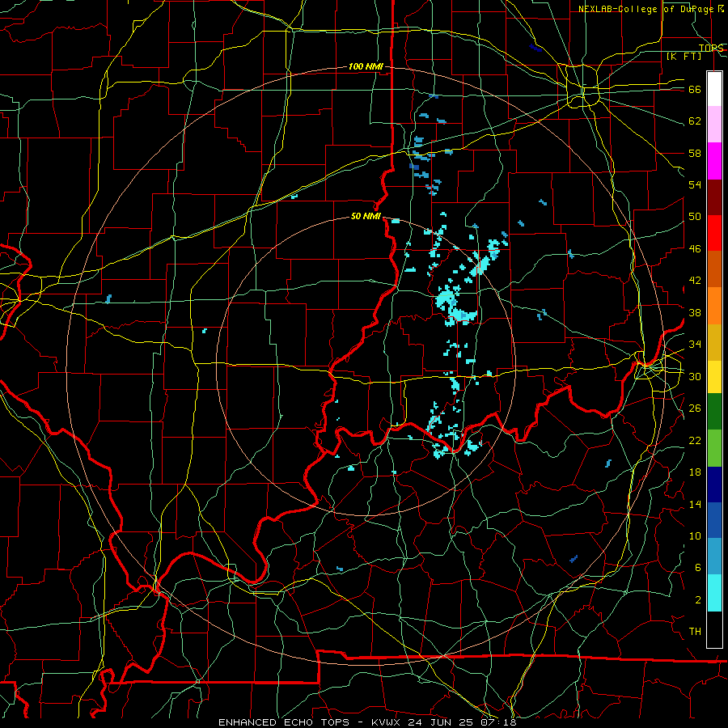The width and height of the screenshot is (728, 728).
Task: Click the light blue legend swatch
Action: pos(714,557)
